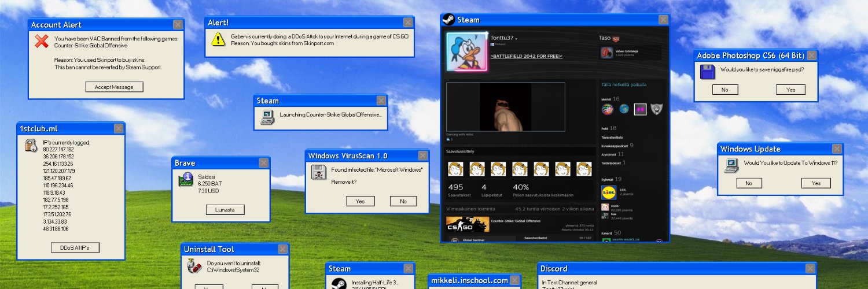Open the Donald Duck profile avatar
The width and height of the screenshot is (868, 289).
click(x=467, y=52)
